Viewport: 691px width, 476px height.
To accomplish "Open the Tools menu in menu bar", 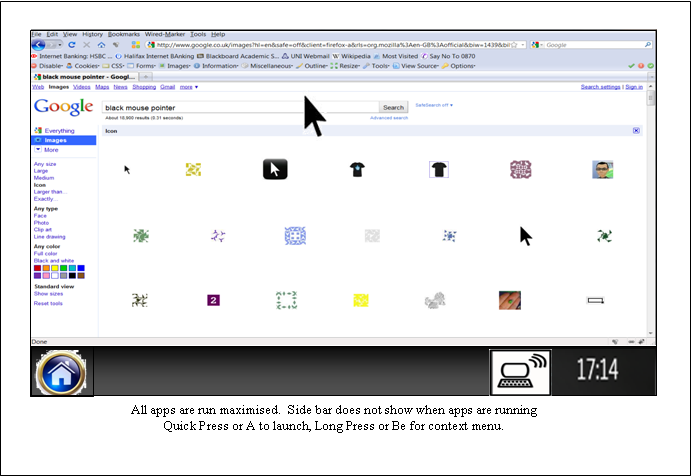I will click(x=198, y=34).
